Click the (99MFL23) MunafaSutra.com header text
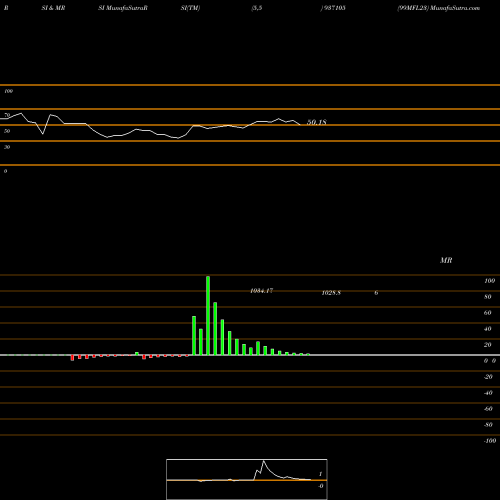This screenshot has height=500, width=500. (x=439, y=8)
